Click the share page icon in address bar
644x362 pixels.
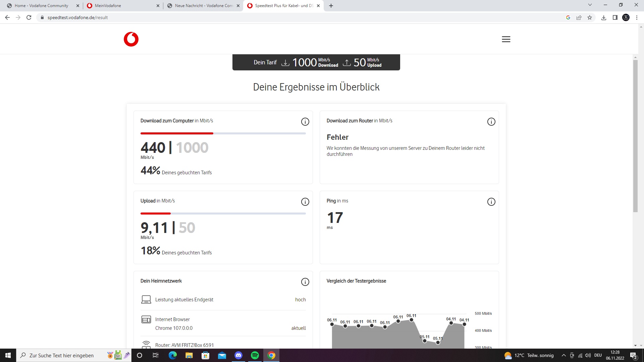579,17
